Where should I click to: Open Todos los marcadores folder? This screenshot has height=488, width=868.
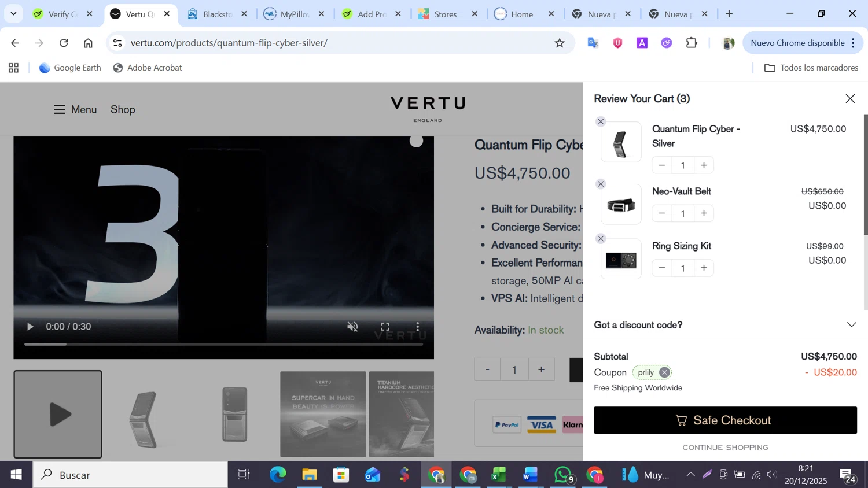[x=811, y=68]
